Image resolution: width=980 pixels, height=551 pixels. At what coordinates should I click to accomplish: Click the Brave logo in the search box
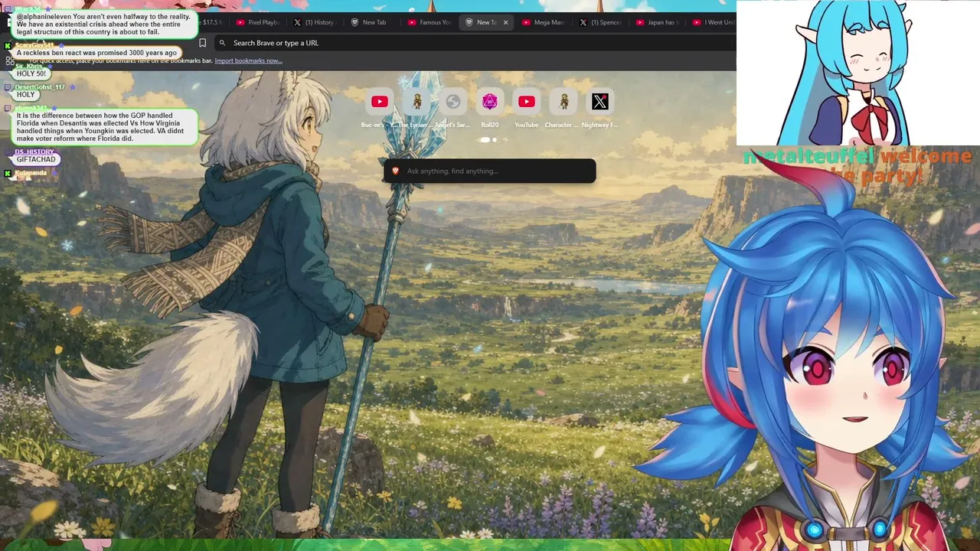[395, 171]
